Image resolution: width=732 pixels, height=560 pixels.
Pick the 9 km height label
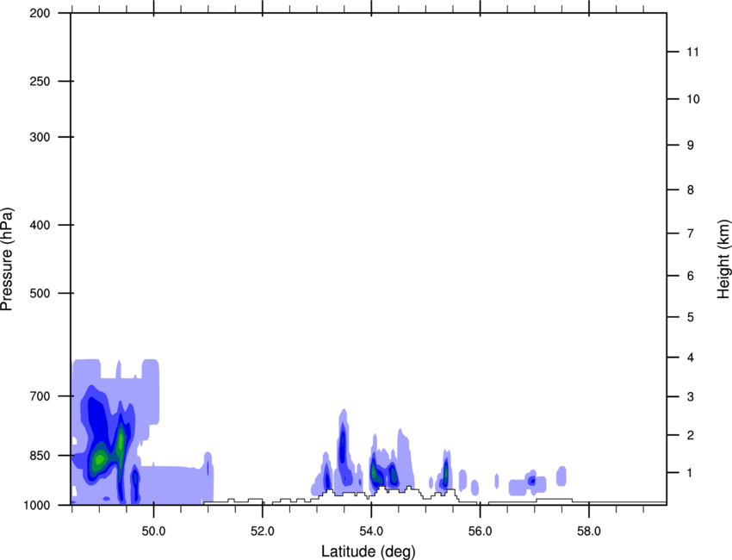690,146
